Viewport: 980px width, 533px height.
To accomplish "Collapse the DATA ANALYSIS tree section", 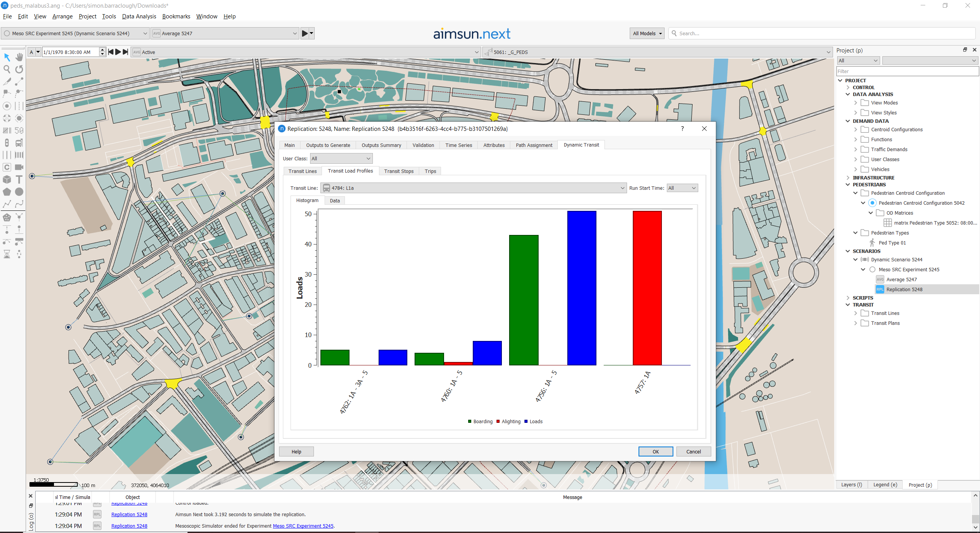I will [848, 94].
